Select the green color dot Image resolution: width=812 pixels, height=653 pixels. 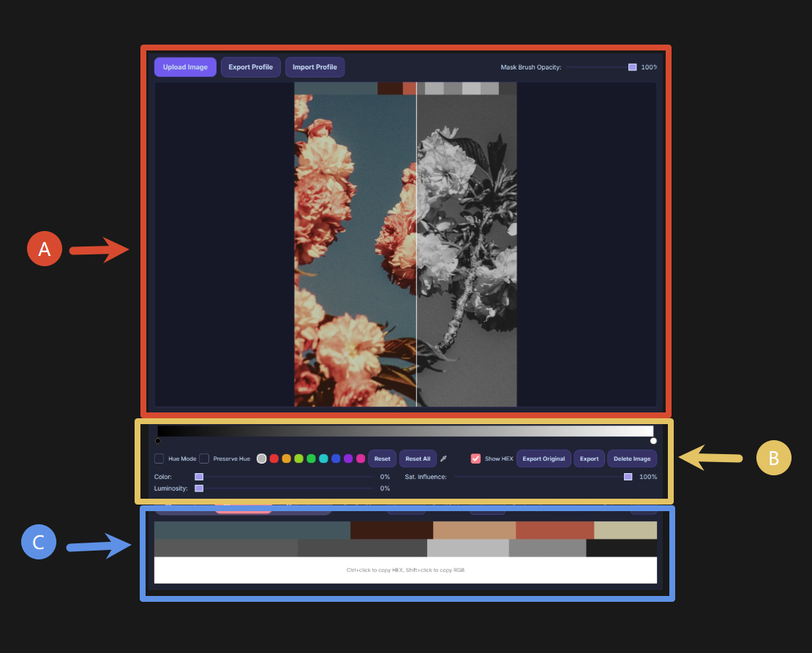coord(311,458)
